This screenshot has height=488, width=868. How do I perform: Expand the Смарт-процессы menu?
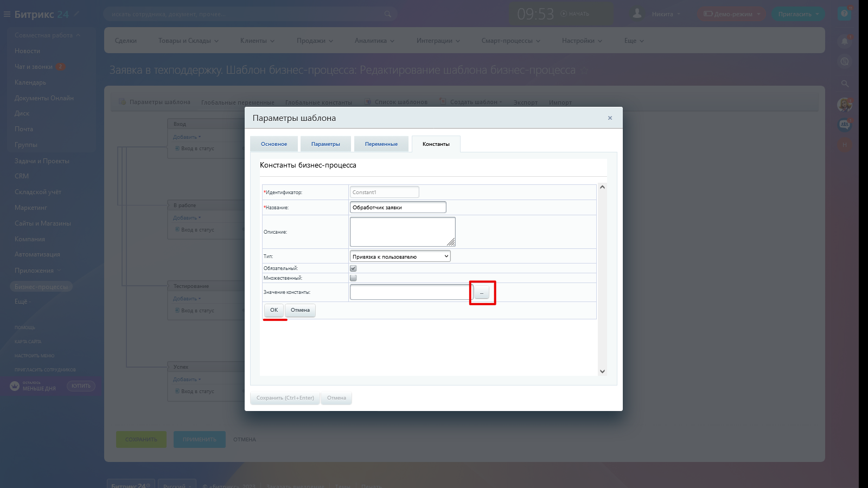click(x=510, y=41)
